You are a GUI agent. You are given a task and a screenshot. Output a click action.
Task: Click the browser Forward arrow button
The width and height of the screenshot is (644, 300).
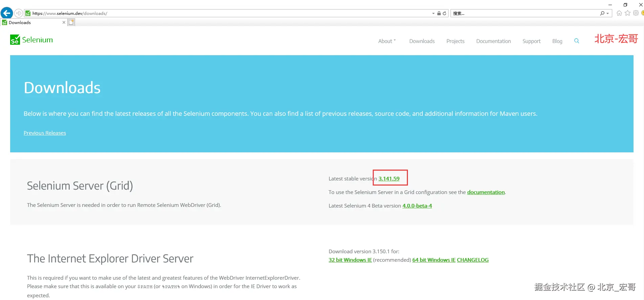coord(19,13)
